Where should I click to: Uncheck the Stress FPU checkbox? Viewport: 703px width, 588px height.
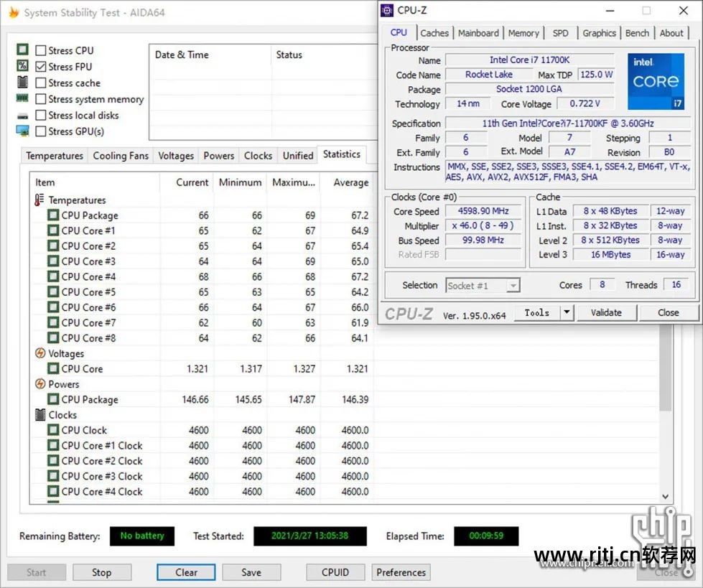tap(40, 66)
